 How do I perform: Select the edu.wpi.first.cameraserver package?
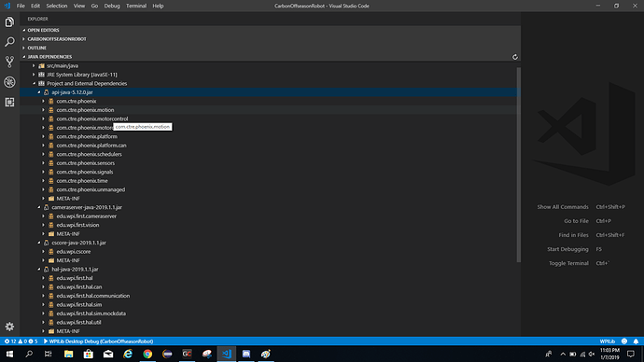tap(87, 216)
